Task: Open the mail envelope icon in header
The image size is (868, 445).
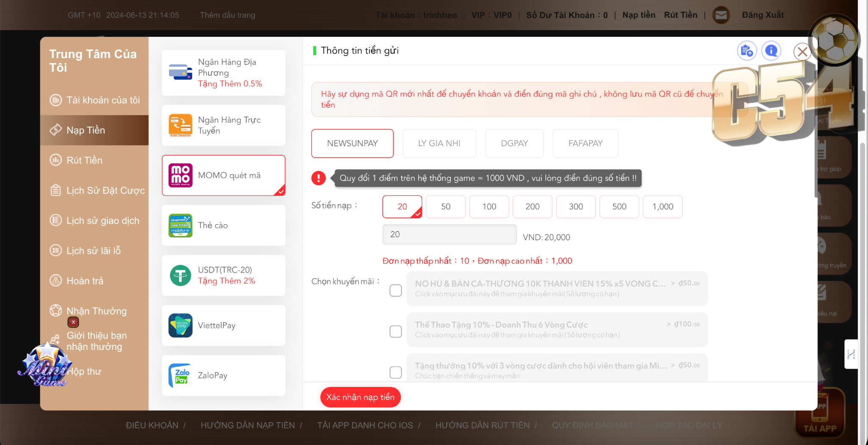Action: 721,15
